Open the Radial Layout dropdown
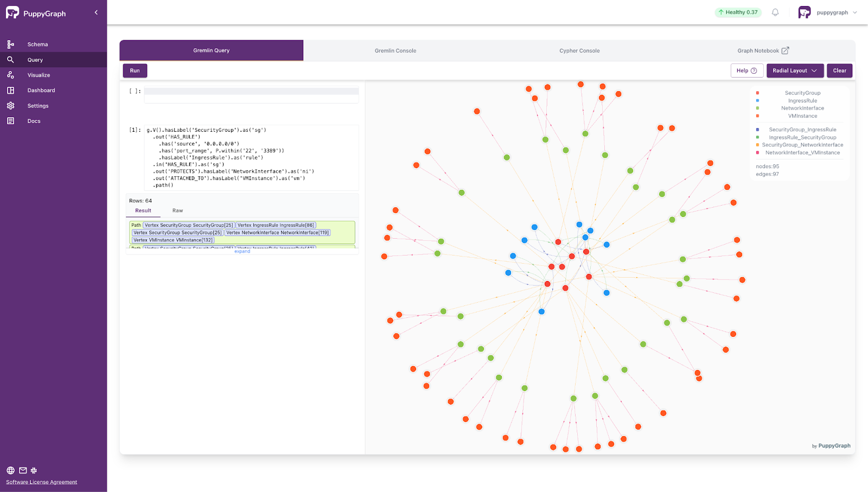The image size is (868, 492). tap(795, 71)
